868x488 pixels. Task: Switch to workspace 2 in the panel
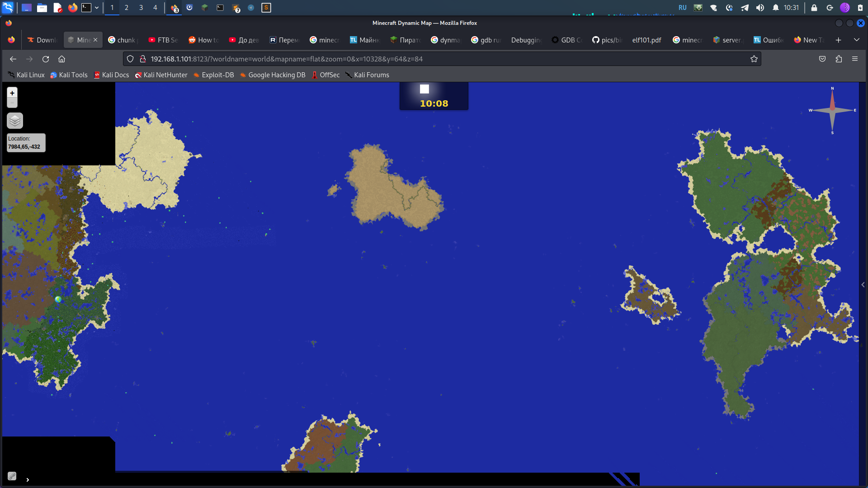[127, 8]
